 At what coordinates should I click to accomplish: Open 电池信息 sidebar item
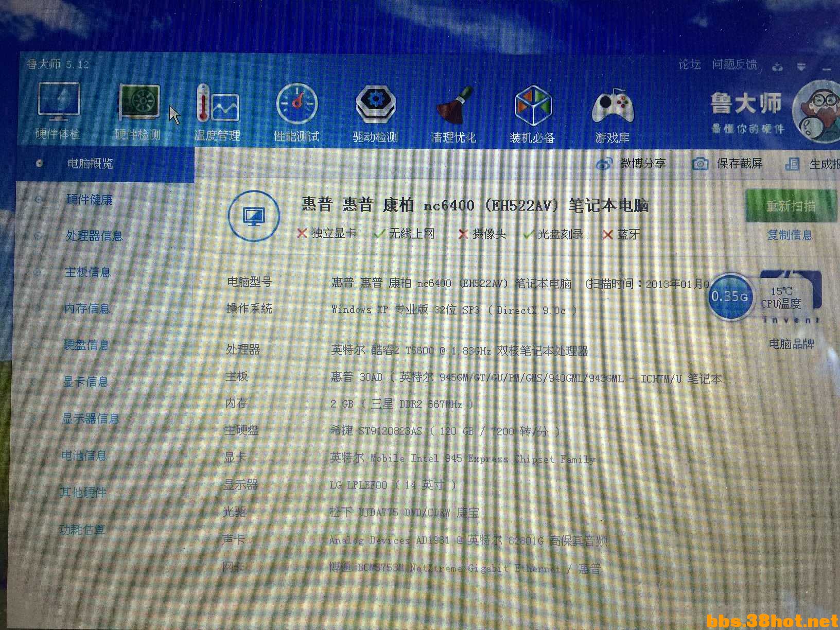(x=84, y=456)
